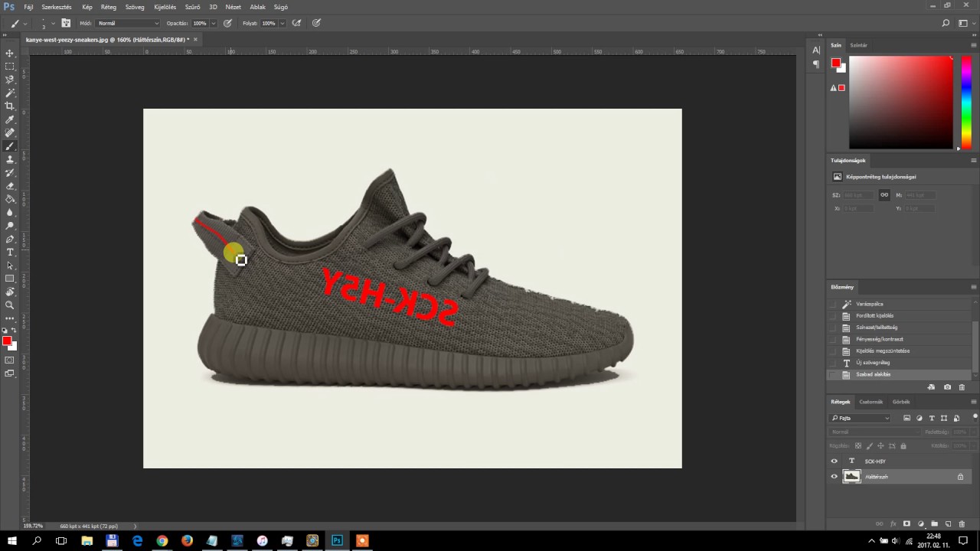Hide the Háttérszín layer

click(x=835, y=477)
